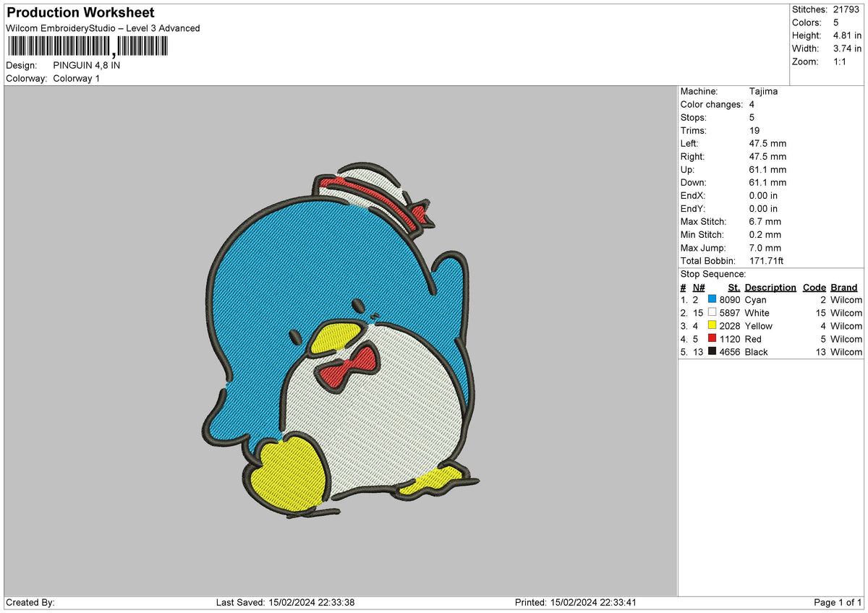The width and height of the screenshot is (868, 613).
Task: Click the Zoom value 1:1
Action: pos(841,61)
